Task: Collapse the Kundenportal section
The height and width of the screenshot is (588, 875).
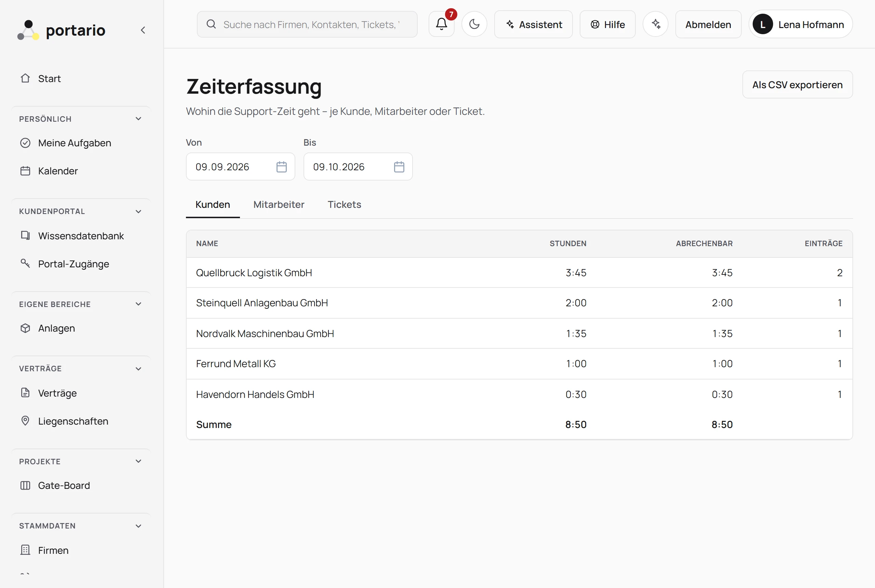Action: [x=81, y=212]
